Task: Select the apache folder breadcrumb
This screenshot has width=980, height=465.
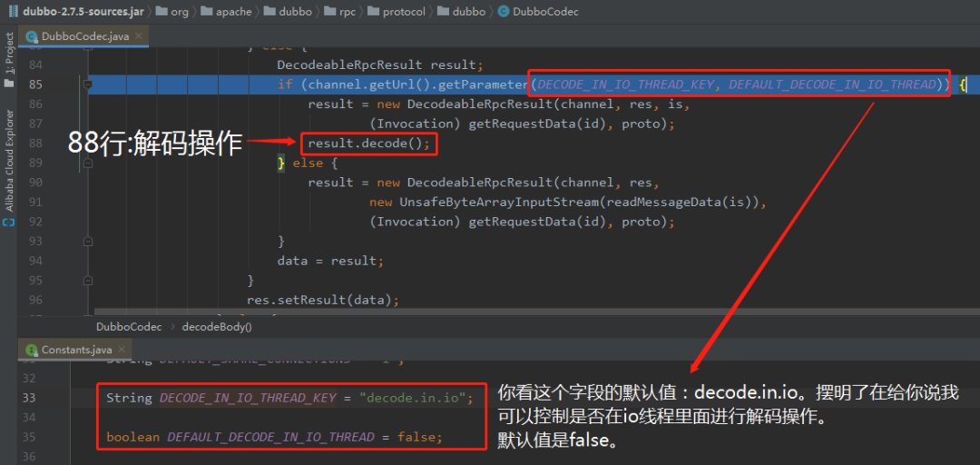Action: (226, 11)
